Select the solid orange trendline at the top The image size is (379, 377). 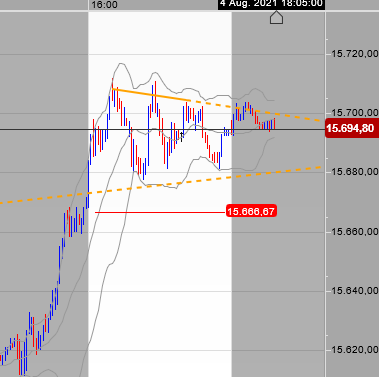[151, 95]
